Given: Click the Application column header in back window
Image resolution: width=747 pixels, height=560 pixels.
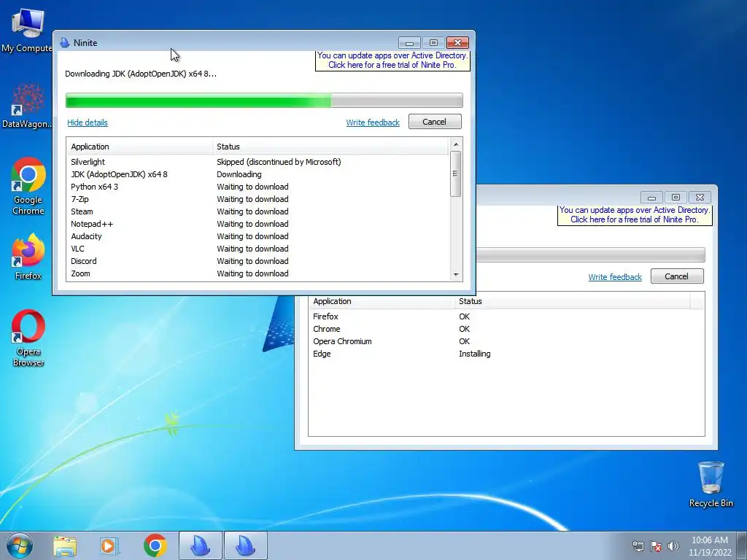Looking at the screenshot, I should coord(382,301).
